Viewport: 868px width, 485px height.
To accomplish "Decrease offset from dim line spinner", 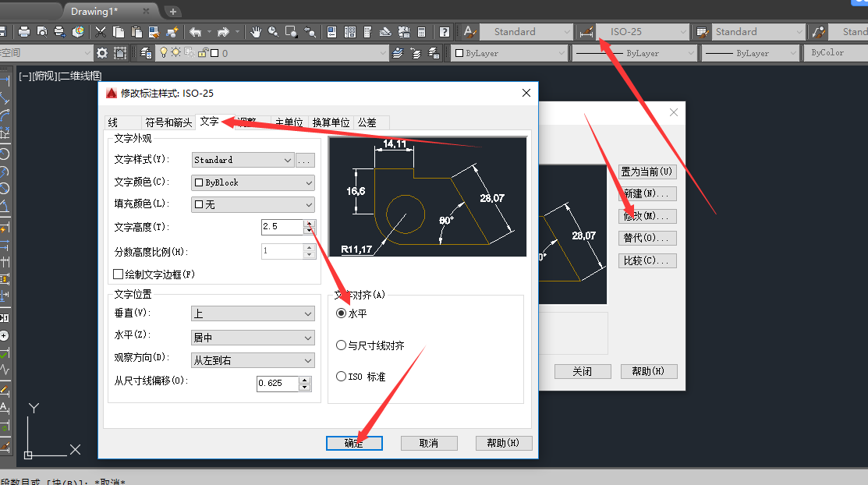I will pos(304,387).
